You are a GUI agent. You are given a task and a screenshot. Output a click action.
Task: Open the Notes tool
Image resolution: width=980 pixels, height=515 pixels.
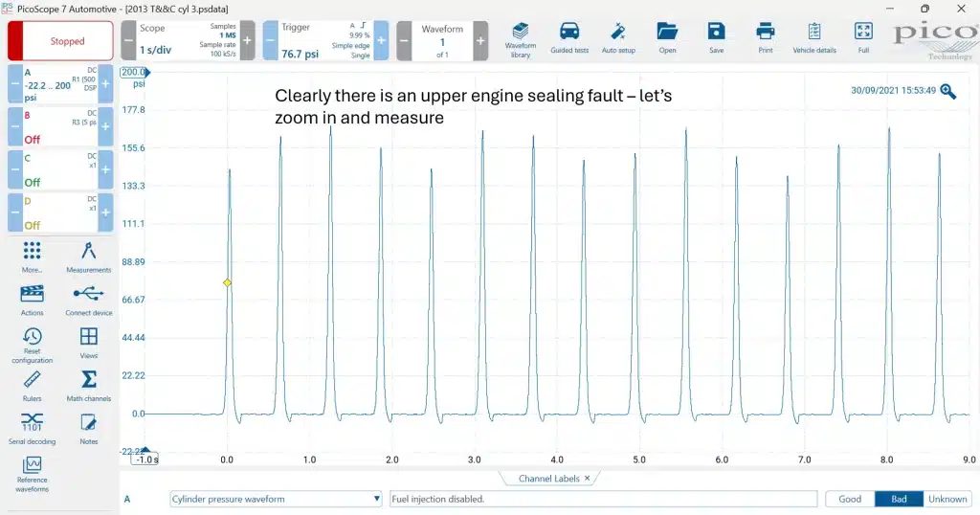point(89,429)
